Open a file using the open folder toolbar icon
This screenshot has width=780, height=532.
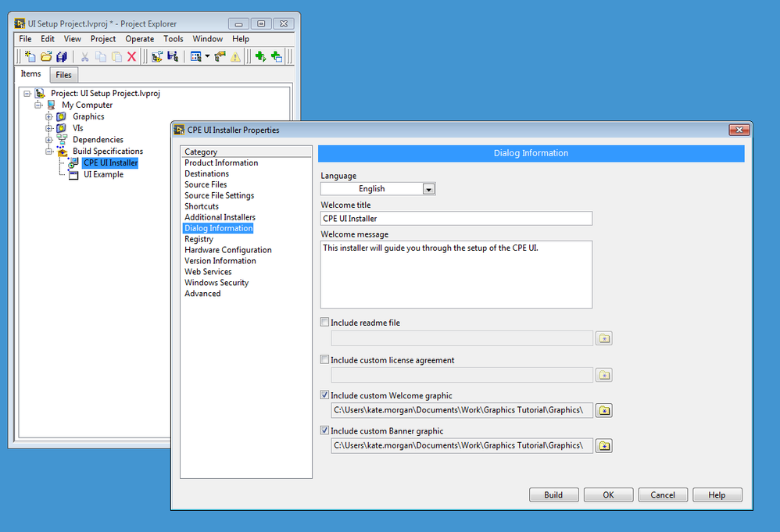pyautogui.click(x=48, y=55)
